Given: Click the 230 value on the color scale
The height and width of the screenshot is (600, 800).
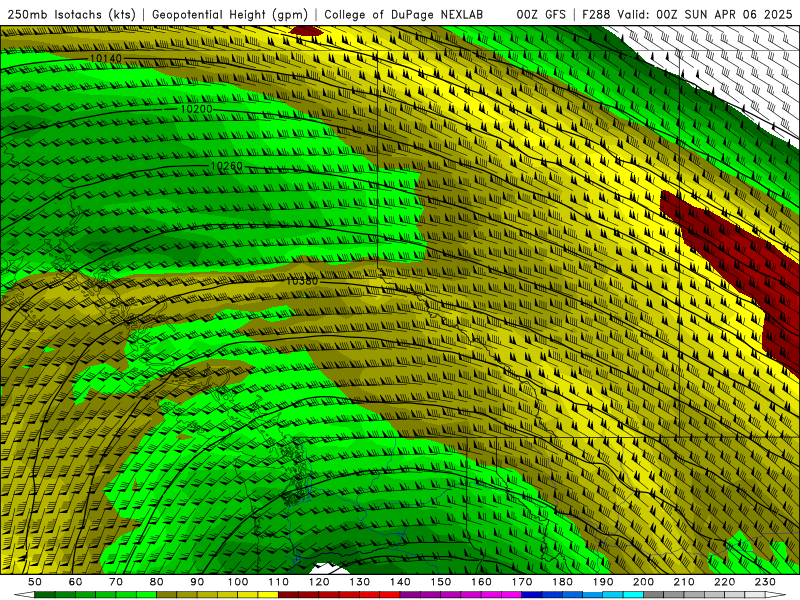Looking at the screenshot, I should pos(765,582).
